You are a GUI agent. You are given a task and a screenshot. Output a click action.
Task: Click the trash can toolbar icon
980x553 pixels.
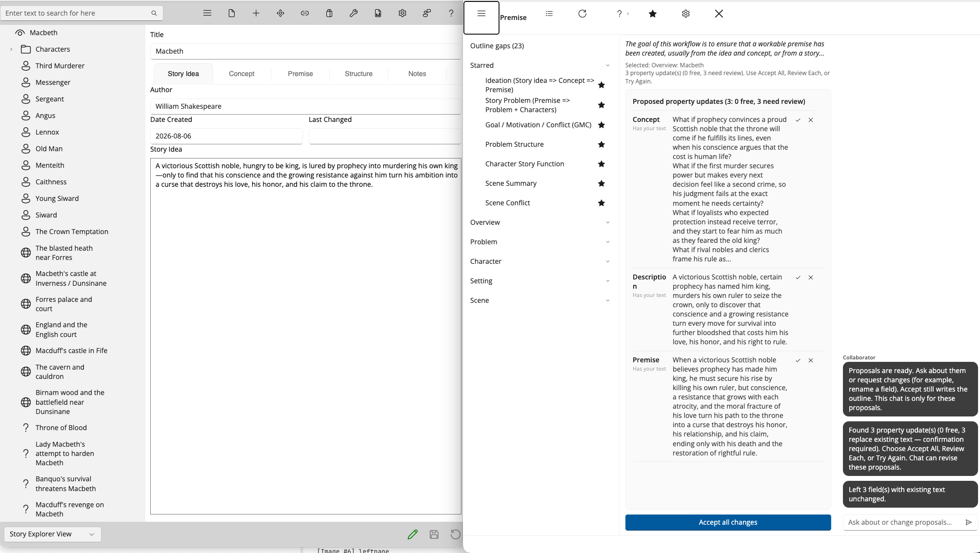(x=329, y=13)
